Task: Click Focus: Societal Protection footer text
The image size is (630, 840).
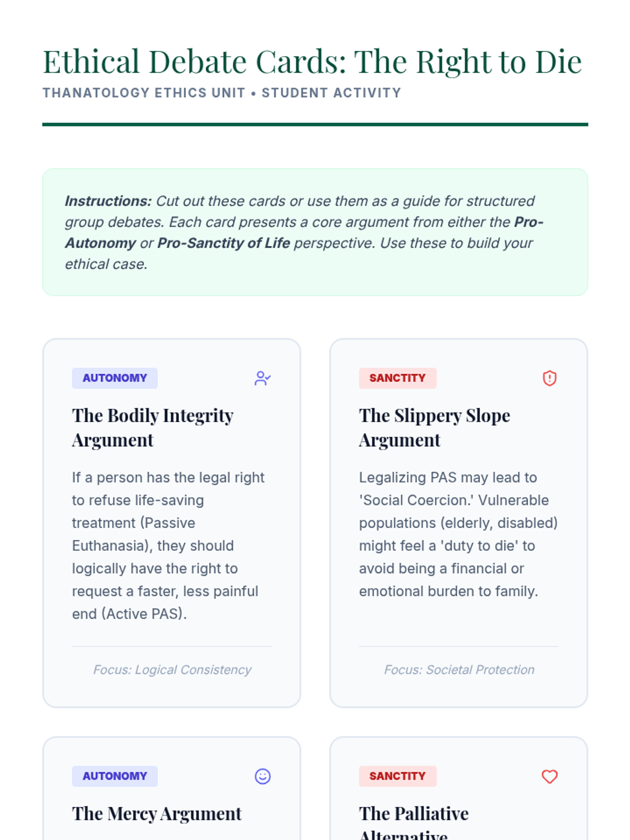Action: (x=459, y=669)
